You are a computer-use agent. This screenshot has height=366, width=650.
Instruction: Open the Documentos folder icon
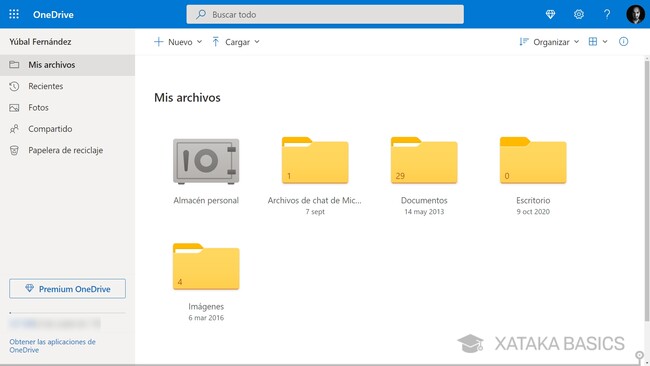tap(424, 160)
